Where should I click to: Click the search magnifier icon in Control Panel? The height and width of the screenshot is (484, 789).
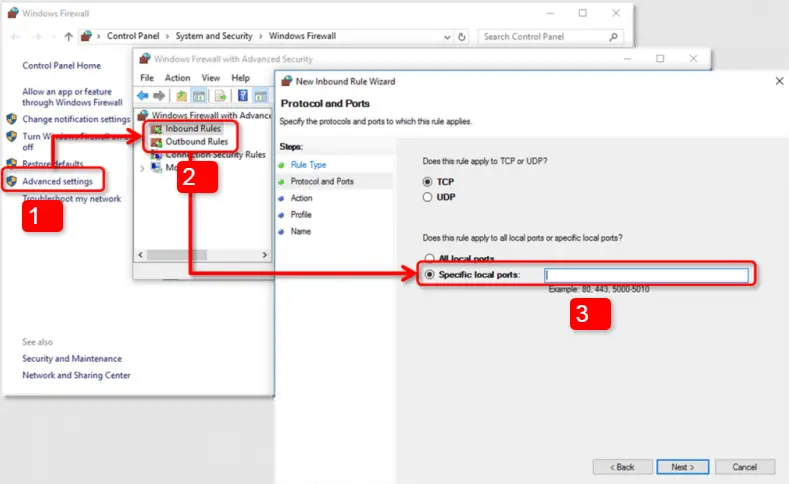pos(613,37)
